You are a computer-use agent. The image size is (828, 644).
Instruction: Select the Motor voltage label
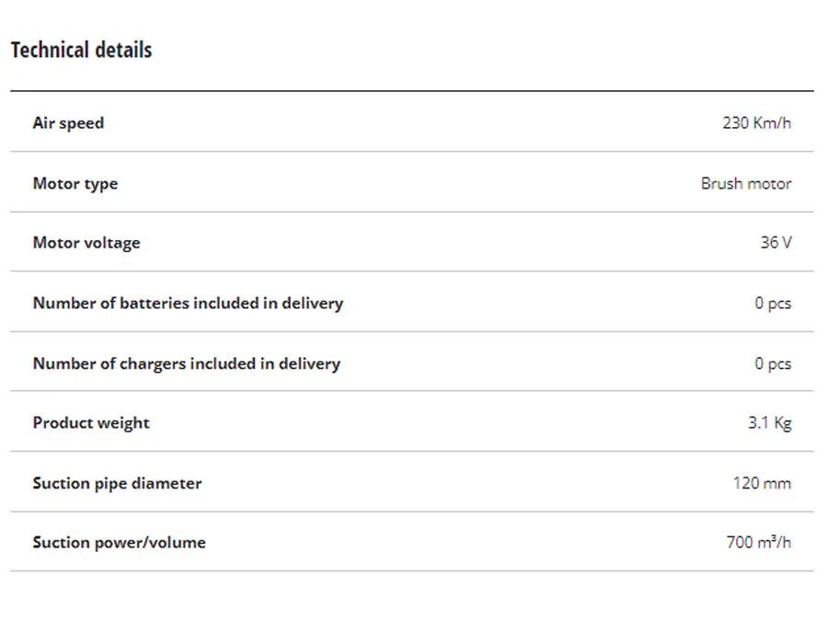[x=86, y=243]
